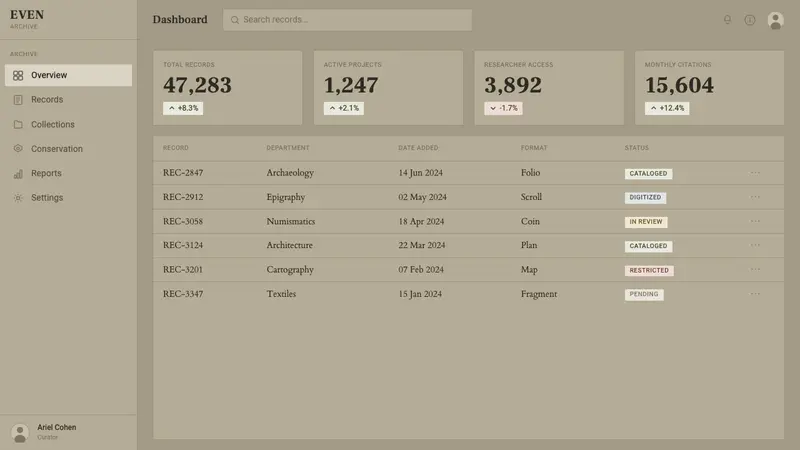Viewport: 800px width, 450px height.
Task: Click the Cataloged status on REC-2847
Action: coord(648,173)
